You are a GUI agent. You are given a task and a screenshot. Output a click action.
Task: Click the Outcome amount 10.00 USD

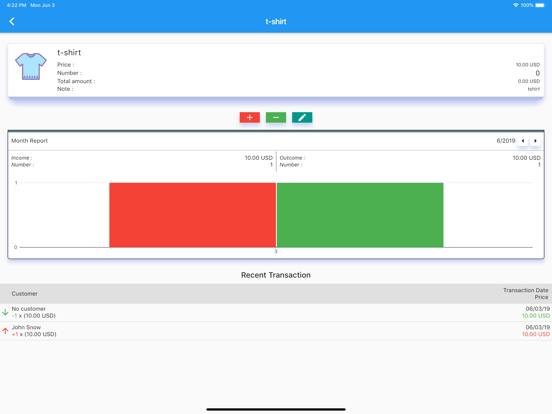point(526,158)
